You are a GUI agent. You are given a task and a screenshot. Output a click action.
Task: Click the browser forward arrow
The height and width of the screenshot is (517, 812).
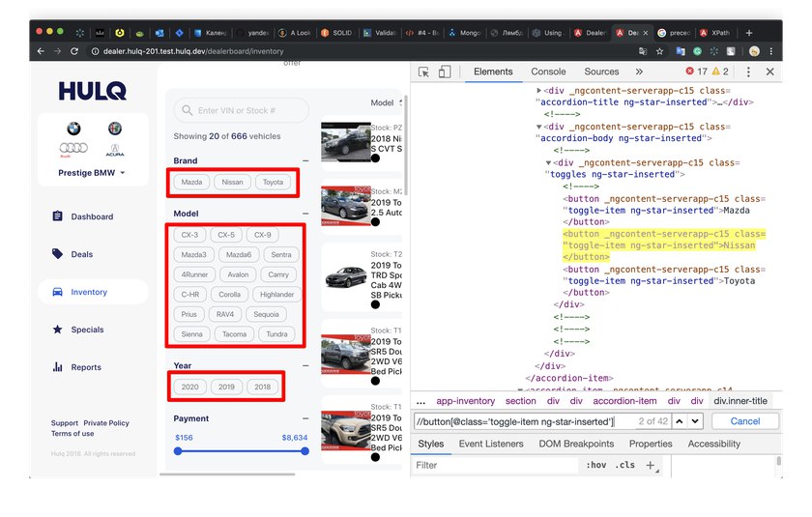[x=57, y=51]
